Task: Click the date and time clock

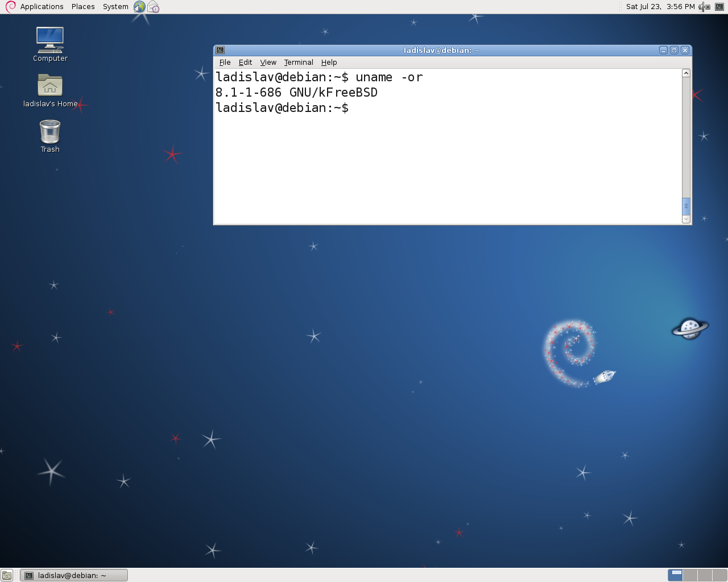Action: (x=660, y=7)
